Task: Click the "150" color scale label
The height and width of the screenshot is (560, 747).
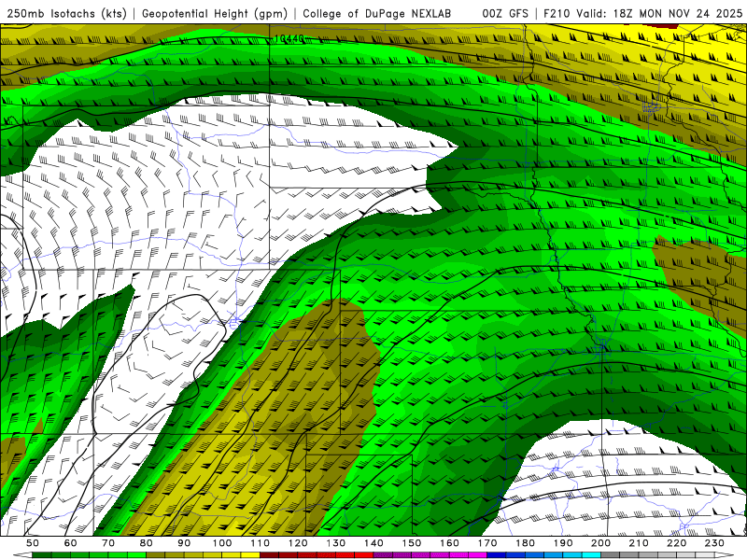Action: [412, 543]
